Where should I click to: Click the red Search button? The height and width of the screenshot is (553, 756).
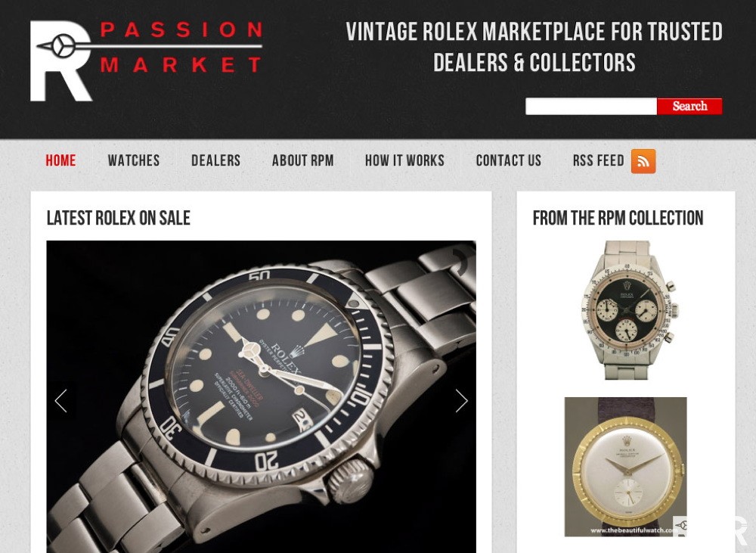(x=689, y=106)
